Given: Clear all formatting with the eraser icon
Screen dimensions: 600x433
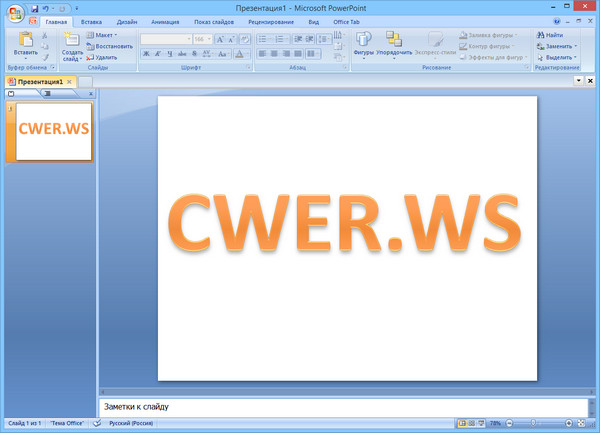Looking at the screenshot, I should pyautogui.click(x=245, y=39).
